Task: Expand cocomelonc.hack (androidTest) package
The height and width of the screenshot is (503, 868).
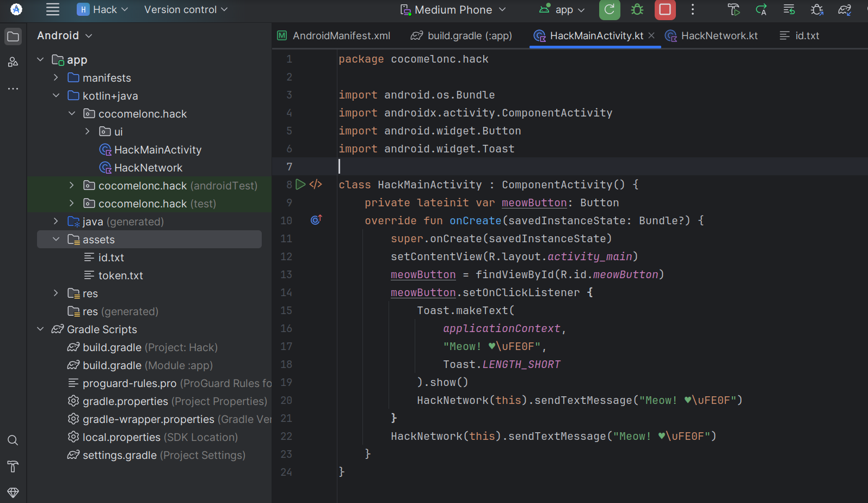Action: (72, 185)
